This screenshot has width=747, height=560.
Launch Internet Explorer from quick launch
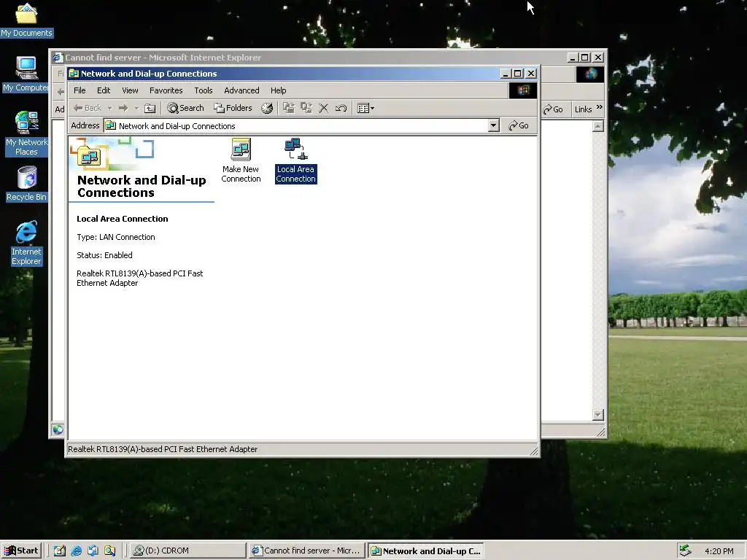76,551
